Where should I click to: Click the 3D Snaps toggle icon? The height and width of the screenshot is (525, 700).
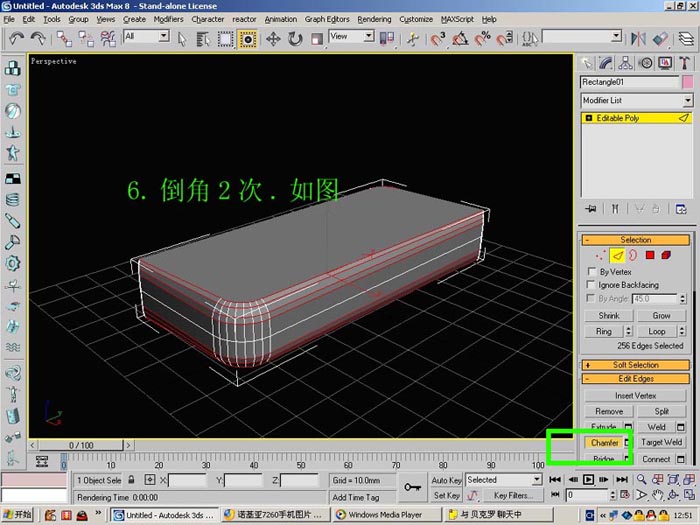pos(438,39)
